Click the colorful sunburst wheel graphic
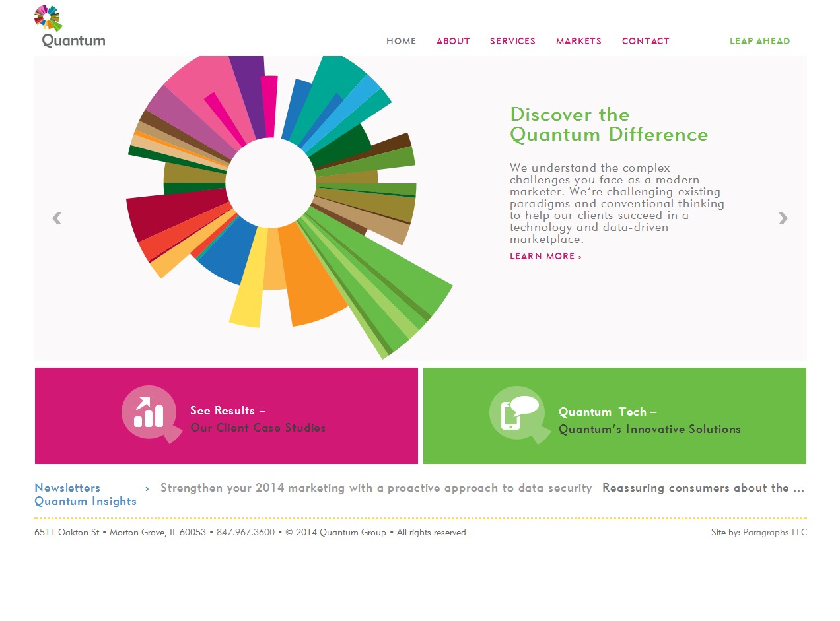 click(x=271, y=198)
